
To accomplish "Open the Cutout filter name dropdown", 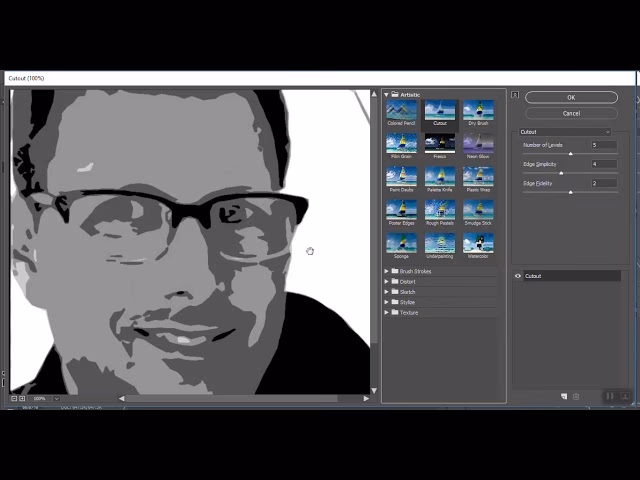I will [x=565, y=132].
